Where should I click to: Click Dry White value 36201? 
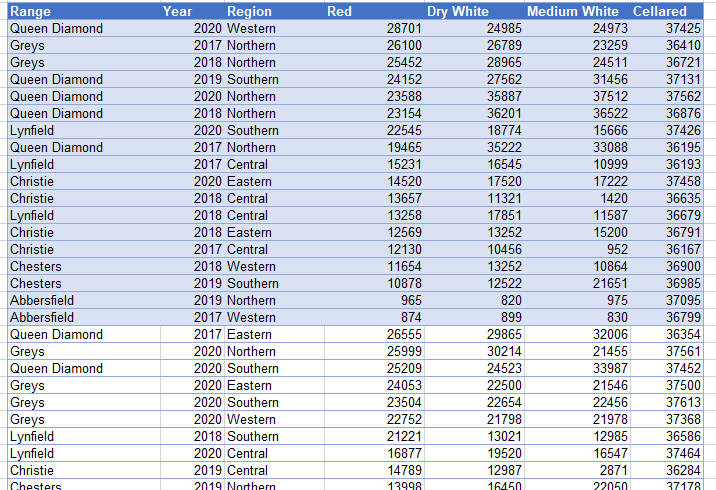(x=504, y=113)
